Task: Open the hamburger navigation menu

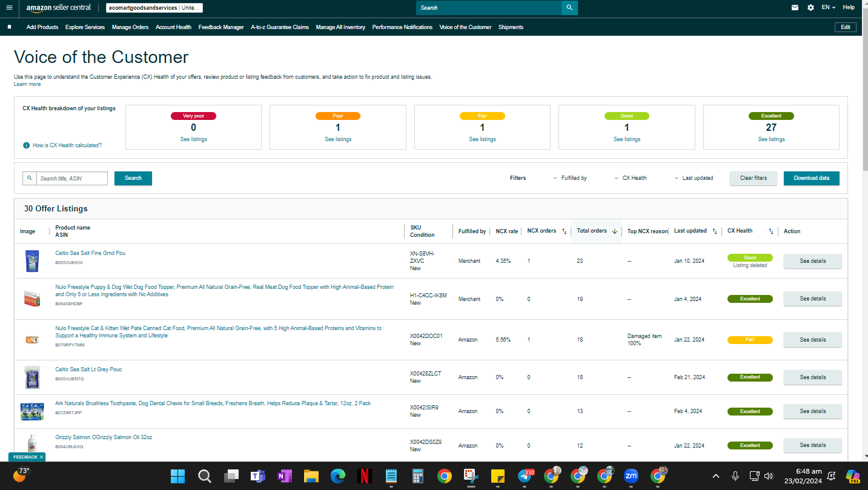Action: coord(9,8)
